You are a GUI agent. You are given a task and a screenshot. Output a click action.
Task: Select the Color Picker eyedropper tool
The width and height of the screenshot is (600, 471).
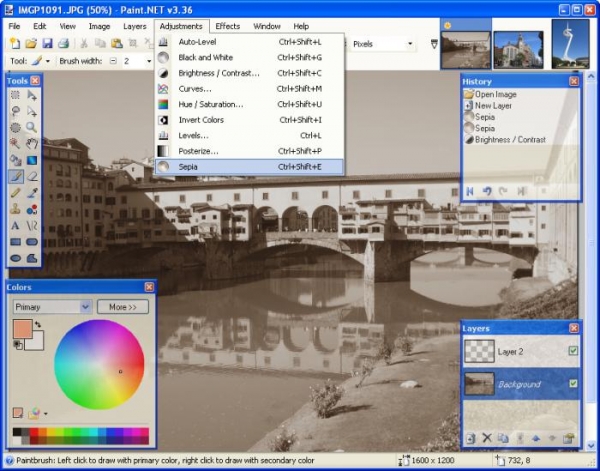pyautogui.click(x=32, y=192)
